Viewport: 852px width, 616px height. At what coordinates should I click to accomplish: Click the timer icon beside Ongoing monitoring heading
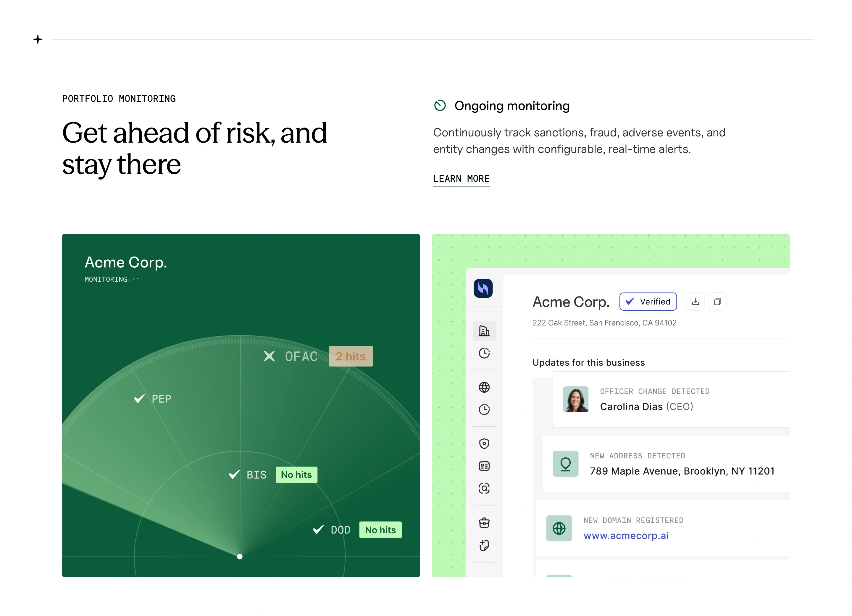[x=440, y=106]
